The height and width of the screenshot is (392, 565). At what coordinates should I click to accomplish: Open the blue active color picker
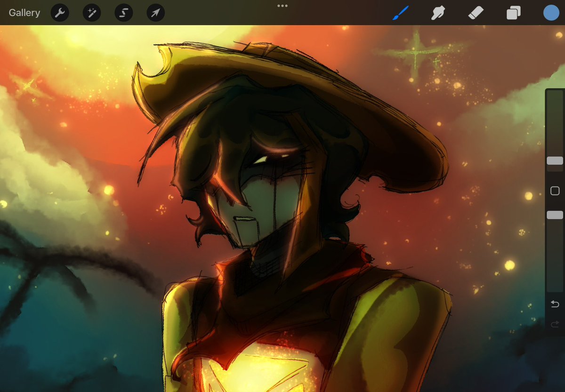pos(551,13)
